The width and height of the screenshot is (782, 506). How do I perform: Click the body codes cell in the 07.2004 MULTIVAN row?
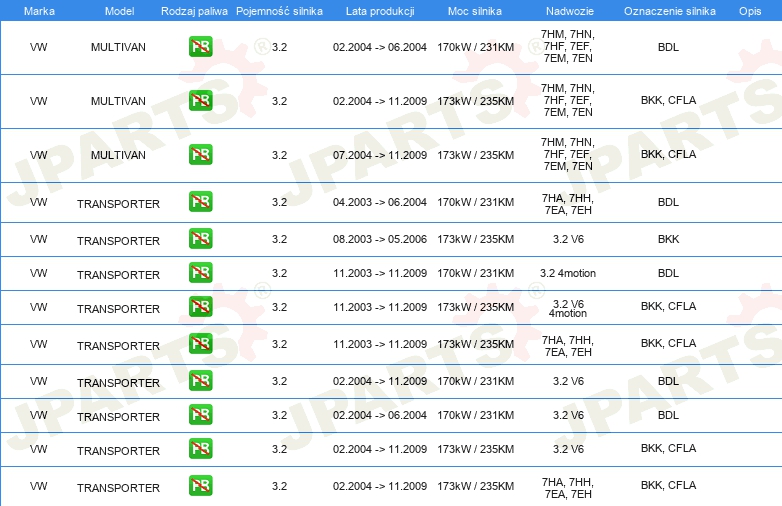tap(568, 154)
